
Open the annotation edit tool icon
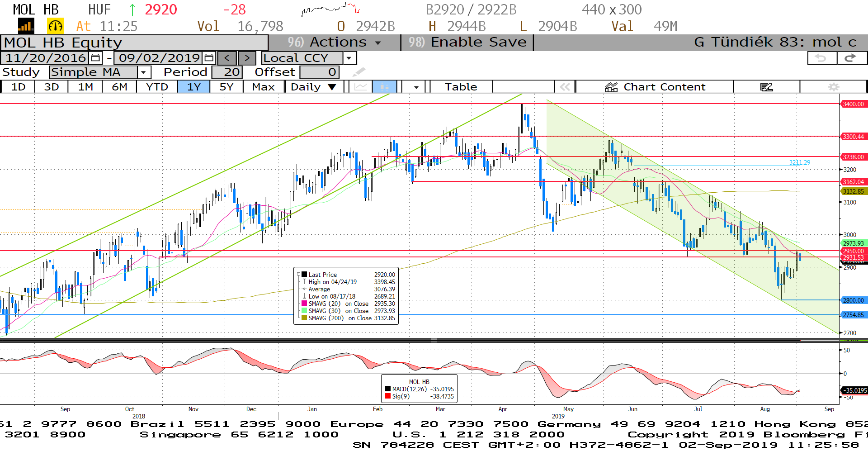[766, 87]
